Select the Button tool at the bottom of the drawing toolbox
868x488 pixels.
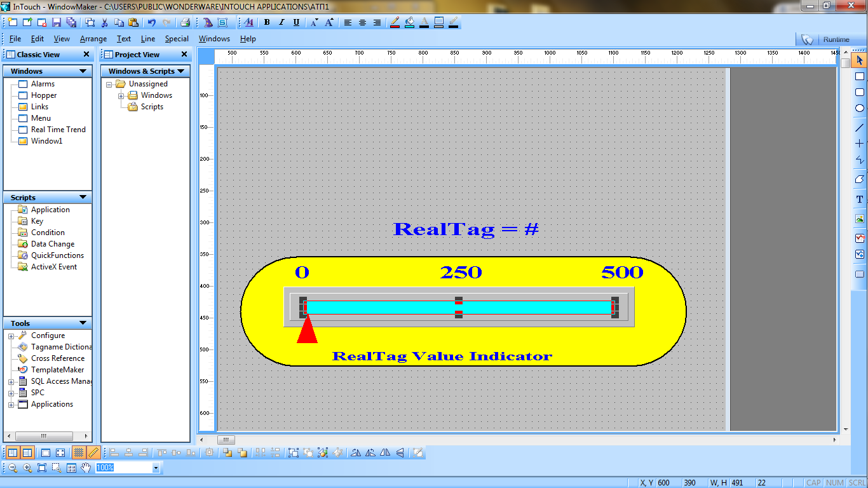(860, 274)
